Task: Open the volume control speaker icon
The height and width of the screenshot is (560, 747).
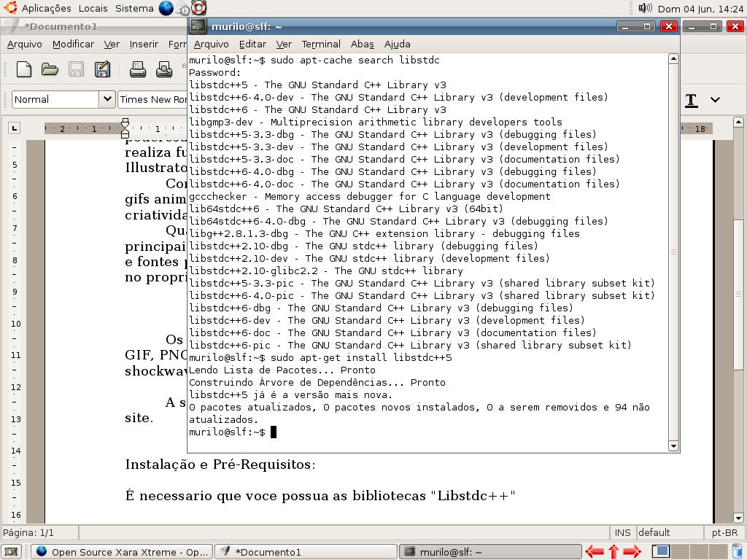Action: pos(645,8)
